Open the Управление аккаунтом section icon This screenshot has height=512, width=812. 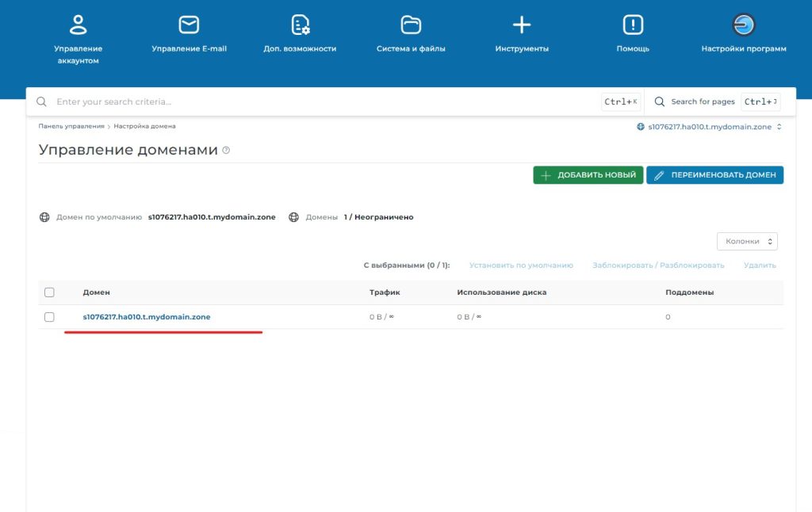click(x=77, y=25)
